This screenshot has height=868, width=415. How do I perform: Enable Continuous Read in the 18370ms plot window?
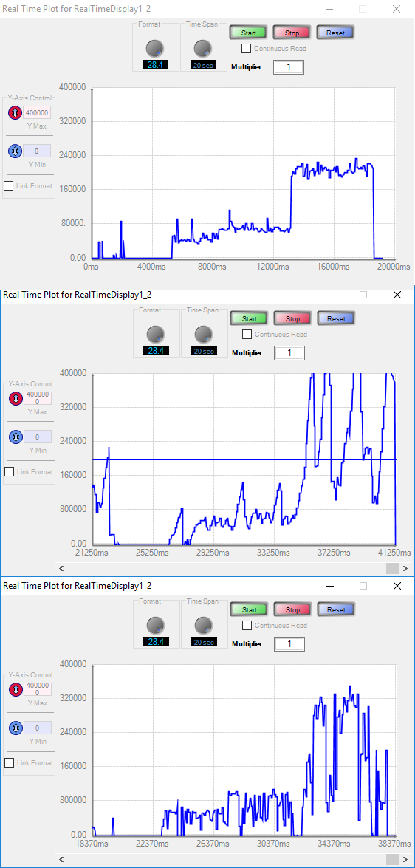point(247,626)
